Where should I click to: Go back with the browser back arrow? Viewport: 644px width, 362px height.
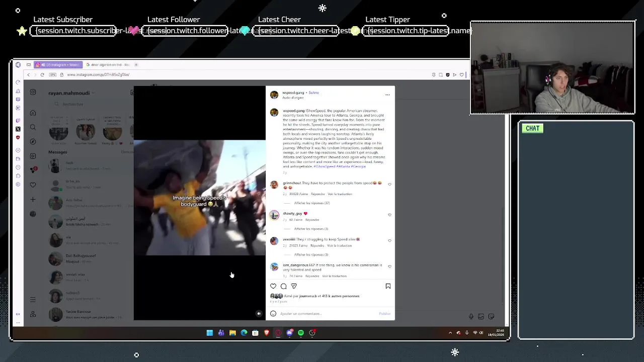pos(29,74)
